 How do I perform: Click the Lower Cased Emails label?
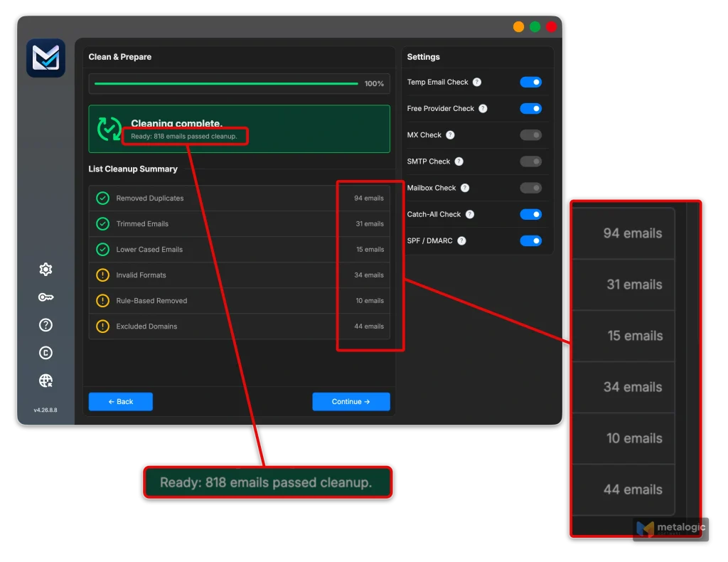point(149,250)
